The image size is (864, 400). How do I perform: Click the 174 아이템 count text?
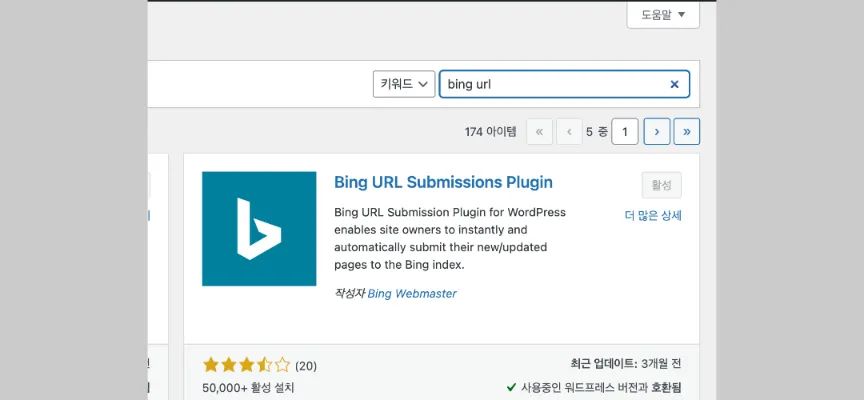pyautogui.click(x=490, y=132)
